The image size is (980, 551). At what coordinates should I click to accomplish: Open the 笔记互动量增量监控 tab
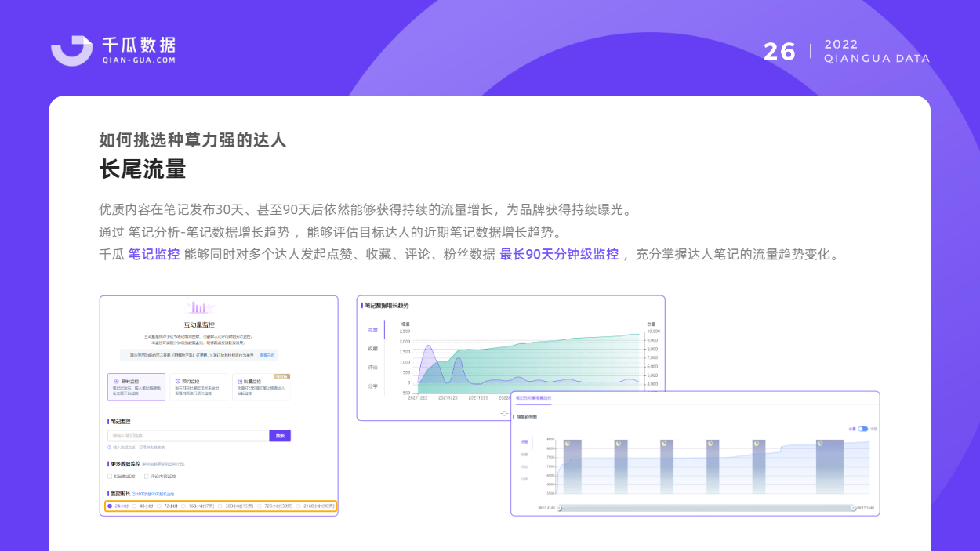point(533,397)
